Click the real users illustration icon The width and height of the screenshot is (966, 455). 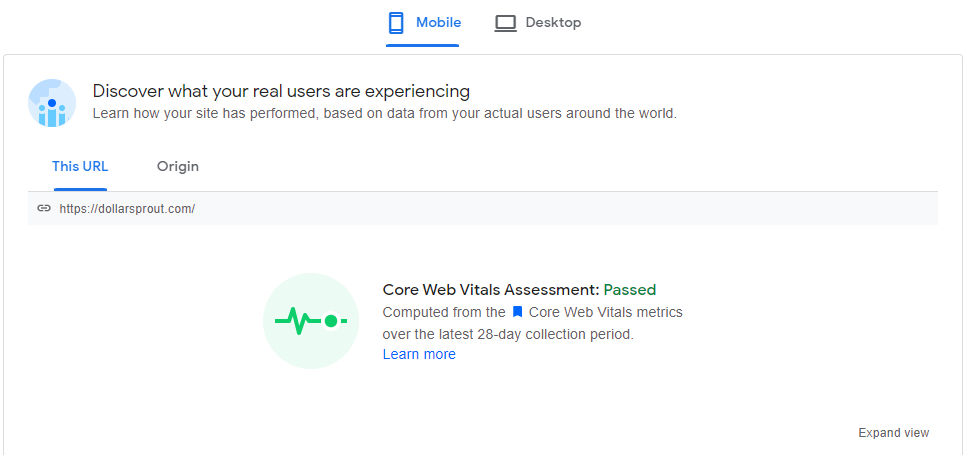pyautogui.click(x=52, y=102)
